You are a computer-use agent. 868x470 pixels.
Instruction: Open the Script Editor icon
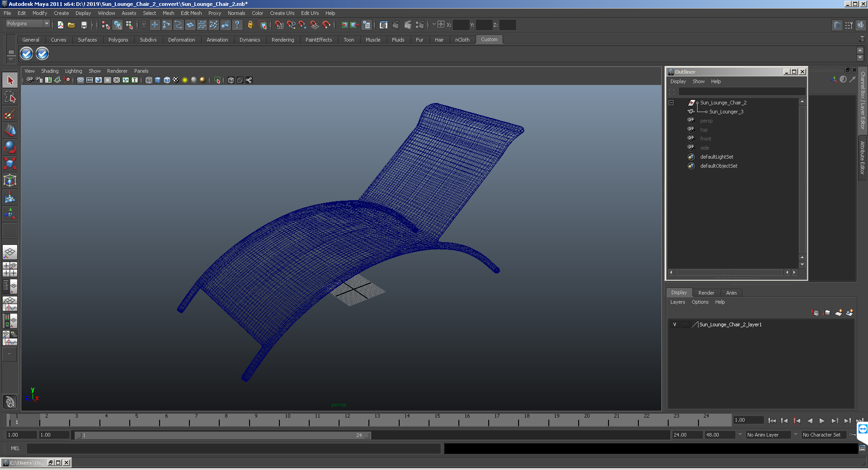862,448
